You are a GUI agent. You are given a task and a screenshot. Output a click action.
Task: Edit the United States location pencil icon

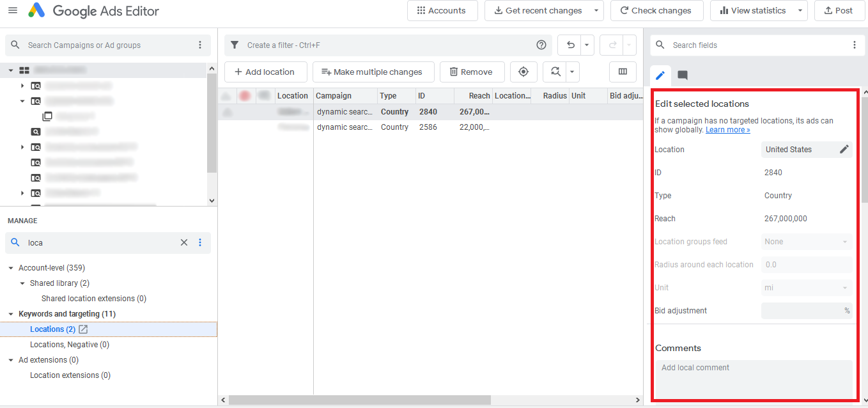844,149
